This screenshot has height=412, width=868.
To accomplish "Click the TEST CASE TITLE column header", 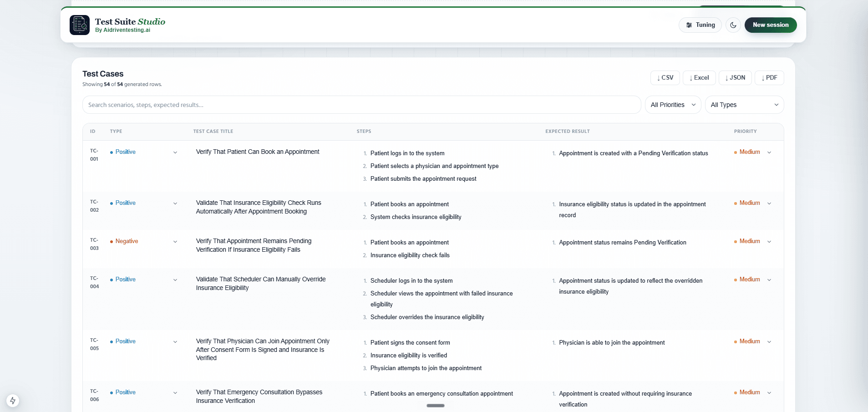I will (x=213, y=132).
